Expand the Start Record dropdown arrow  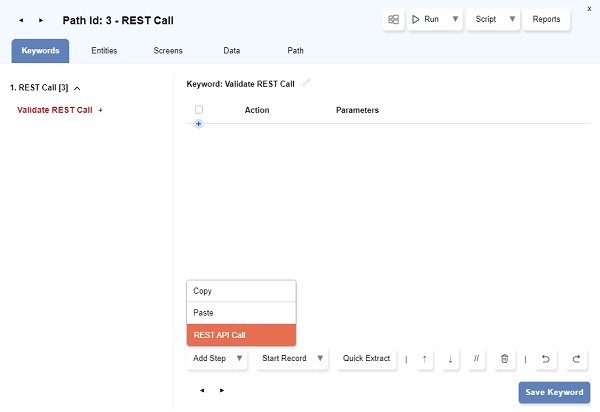pyautogui.click(x=320, y=358)
